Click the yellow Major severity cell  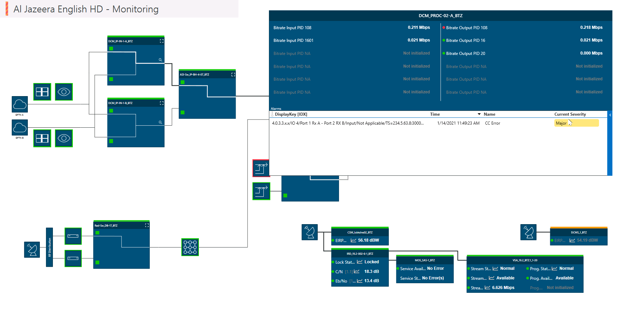click(x=576, y=123)
